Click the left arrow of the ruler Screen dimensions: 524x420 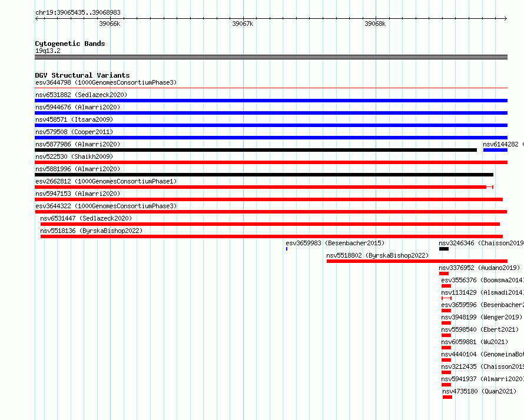(37, 19)
